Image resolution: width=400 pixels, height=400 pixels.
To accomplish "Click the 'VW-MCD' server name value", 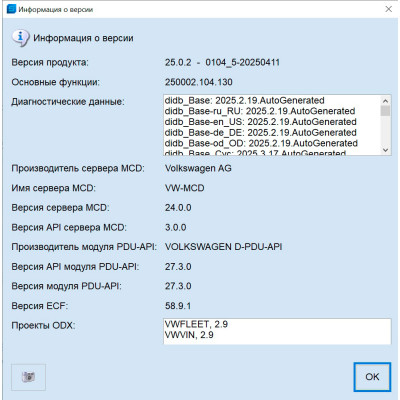I will coord(185,188).
